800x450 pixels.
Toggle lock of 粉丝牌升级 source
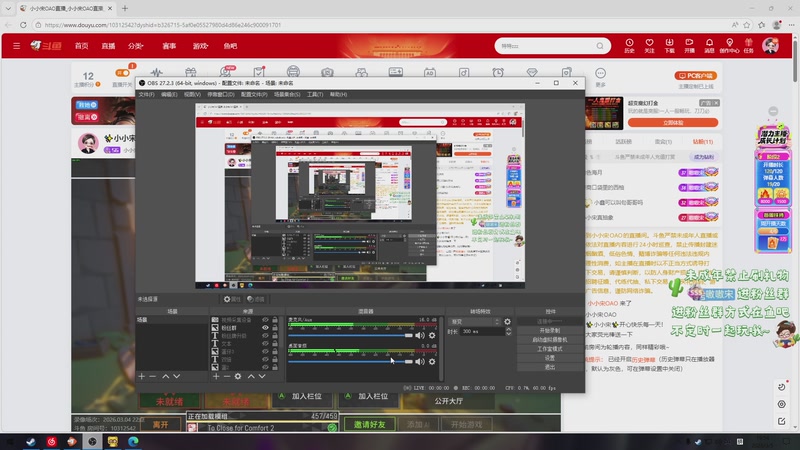click(275, 336)
